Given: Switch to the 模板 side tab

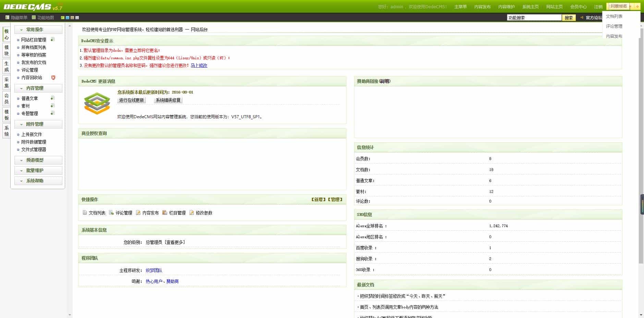Looking at the screenshot, I should (x=7, y=115).
